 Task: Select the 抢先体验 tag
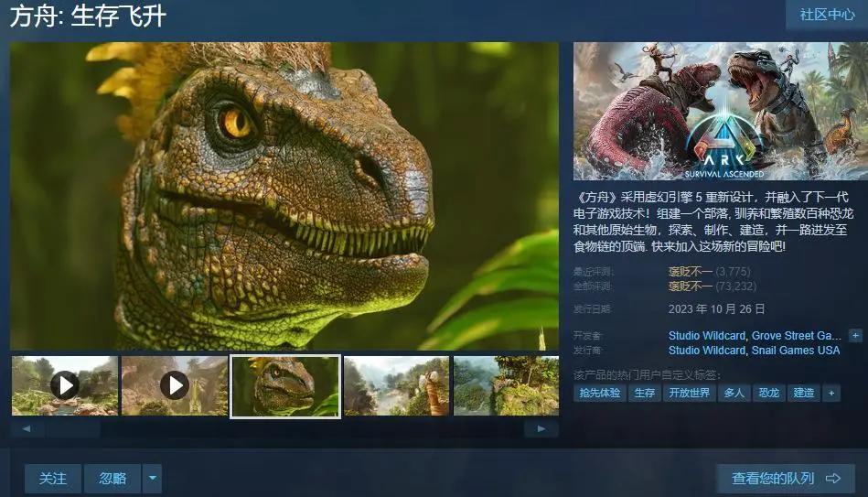click(600, 393)
